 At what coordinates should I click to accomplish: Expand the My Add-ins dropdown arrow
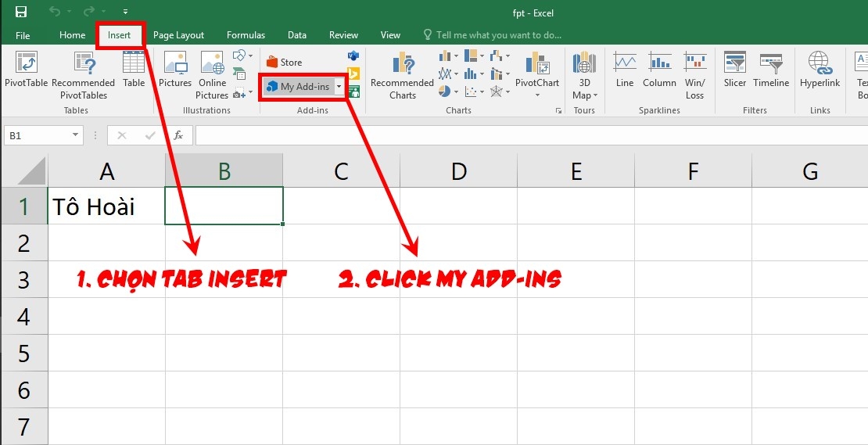(x=339, y=87)
